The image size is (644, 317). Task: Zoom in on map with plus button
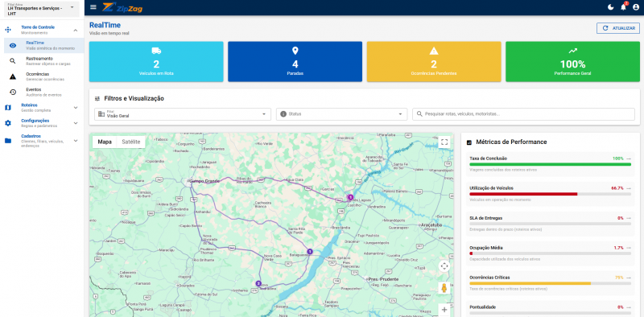click(x=444, y=310)
